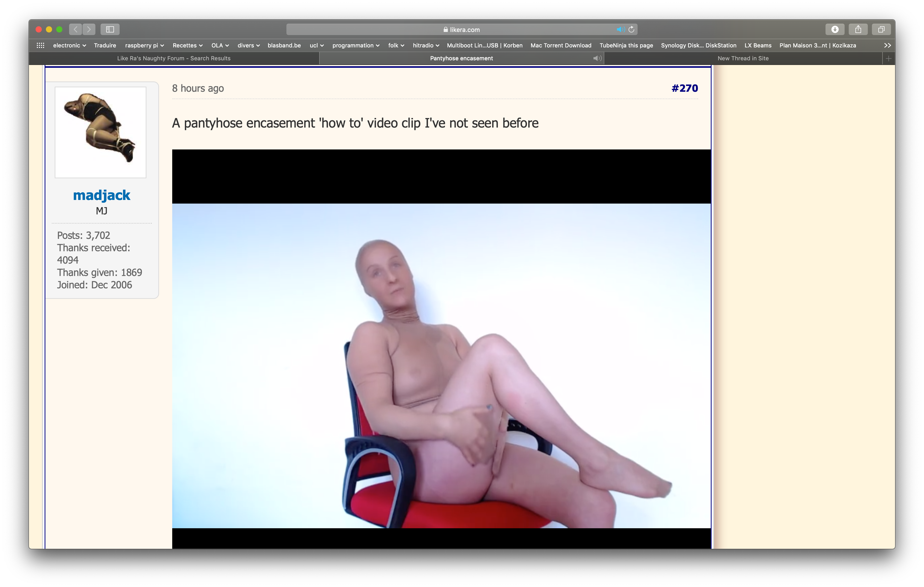Viewport: 924px width, 587px height.
Task: Mute the Pantyhose encasement tab's speaker icon
Action: click(597, 58)
